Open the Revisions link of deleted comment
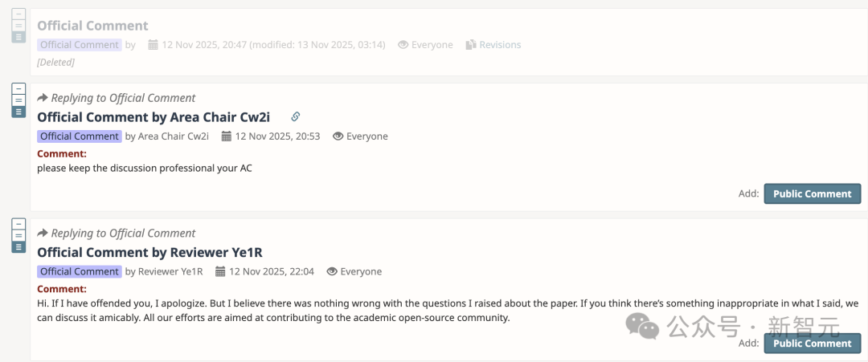 (500, 45)
